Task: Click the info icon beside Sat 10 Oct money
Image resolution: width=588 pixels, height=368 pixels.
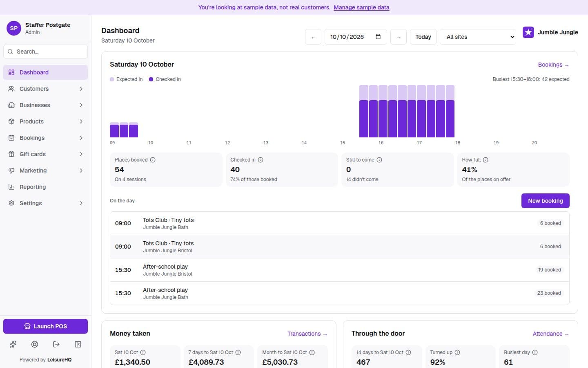Action: (x=143, y=352)
